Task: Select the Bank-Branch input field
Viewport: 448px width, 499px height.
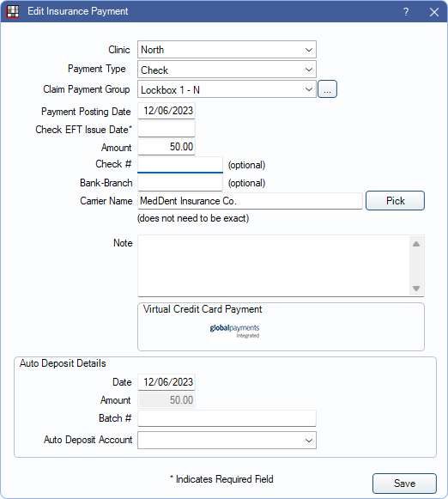Action: click(x=180, y=183)
